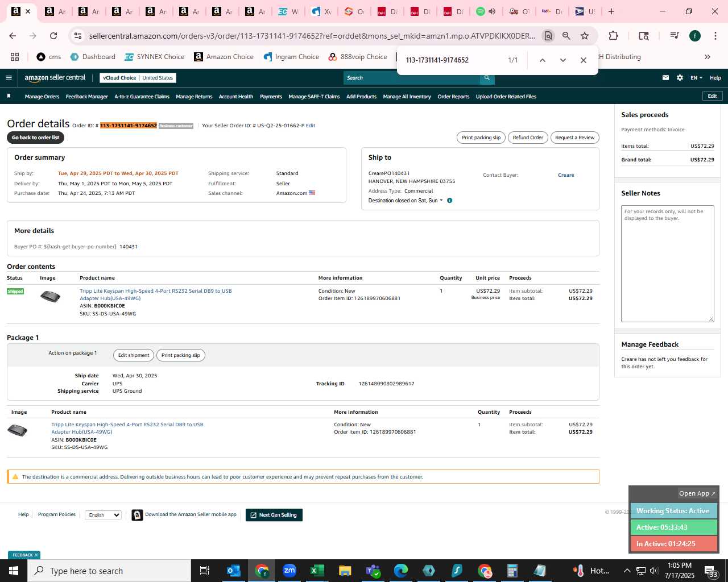Image resolution: width=728 pixels, height=582 pixels.
Task: Click the search magnifier button in Seller Central
Action: coord(487,78)
